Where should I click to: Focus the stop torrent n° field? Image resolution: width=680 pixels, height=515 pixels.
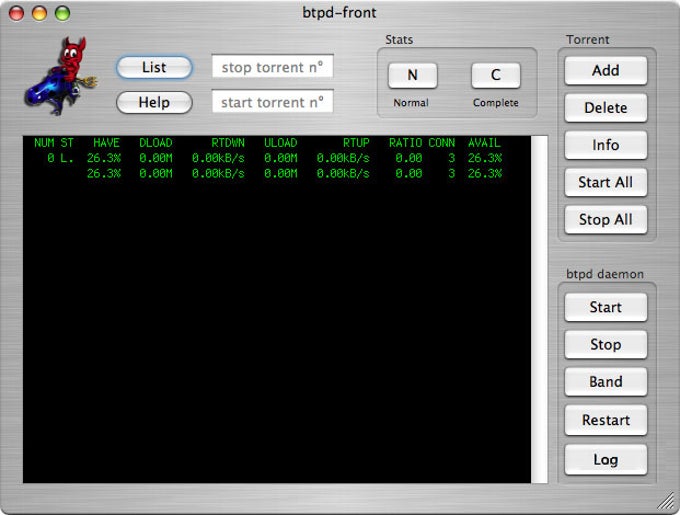click(x=272, y=66)
